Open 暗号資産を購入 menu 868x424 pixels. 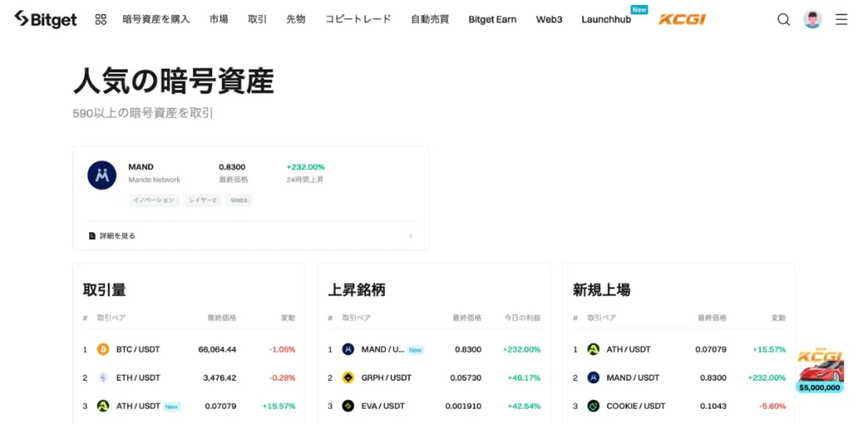click(156, 20)
